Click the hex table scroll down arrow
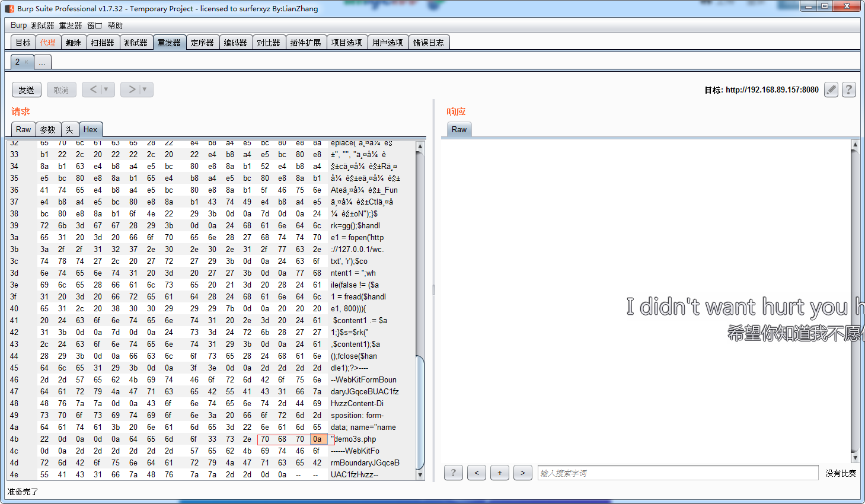865x504 pixels. [420, 475]
